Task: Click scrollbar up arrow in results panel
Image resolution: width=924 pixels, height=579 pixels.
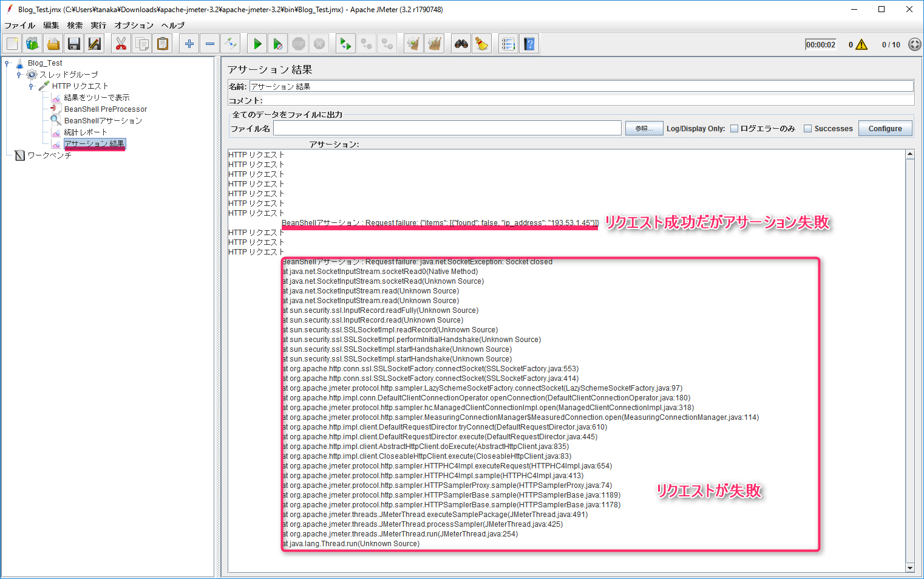Action: point(910,154)
